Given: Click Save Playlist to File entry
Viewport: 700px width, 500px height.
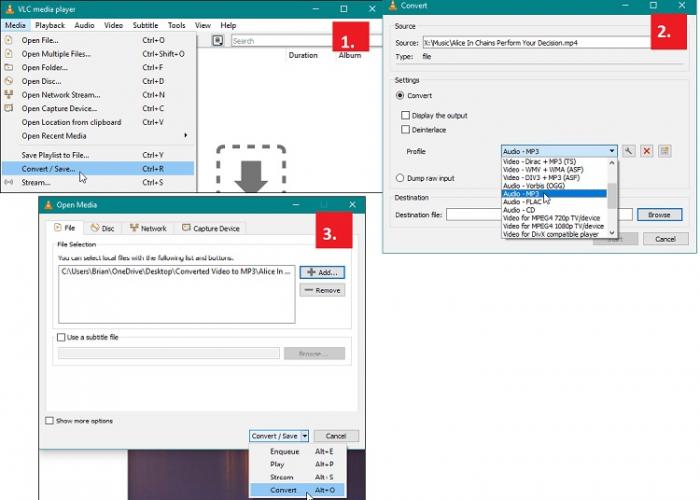Looking at the screenshot, I should pyautogui.click(x=98, y=155).
